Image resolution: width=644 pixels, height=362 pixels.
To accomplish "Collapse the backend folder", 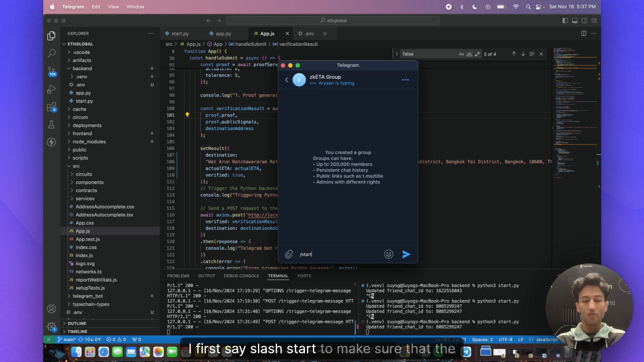I will (x=82, y=68).
